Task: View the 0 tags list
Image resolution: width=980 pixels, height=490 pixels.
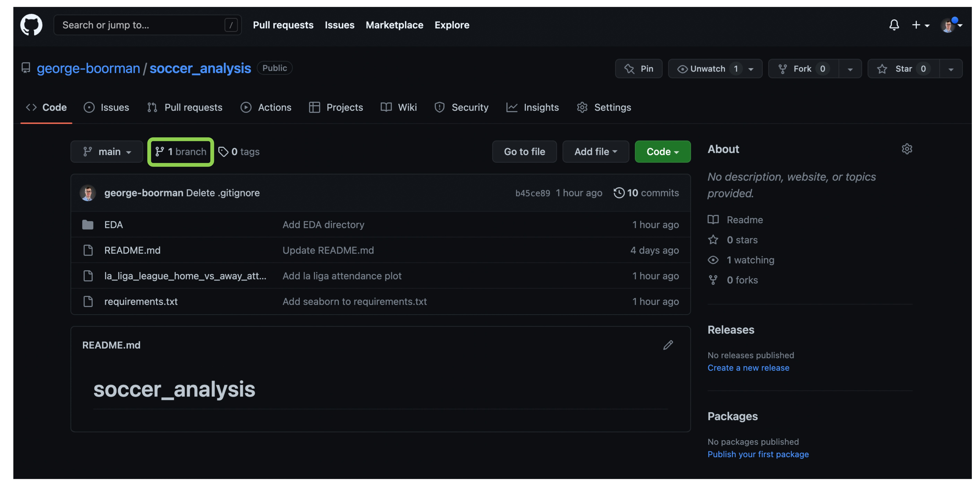Action: (239, 152)
